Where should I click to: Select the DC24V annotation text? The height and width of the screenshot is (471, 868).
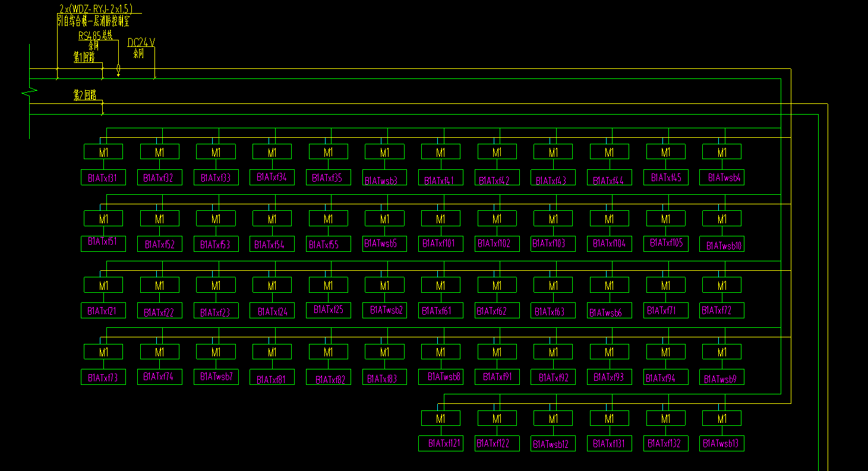pyautogui.click(x=141, y=42)
